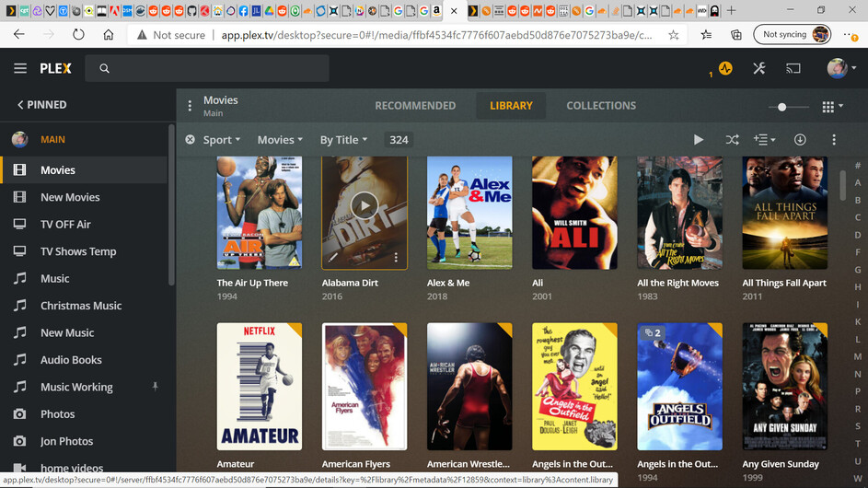Clear the Sport filter

[x=190, y=140]
